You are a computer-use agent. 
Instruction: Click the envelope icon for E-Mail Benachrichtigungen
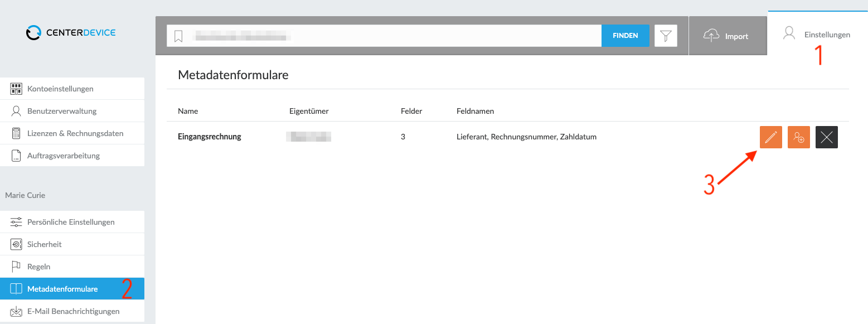point(16,311)
